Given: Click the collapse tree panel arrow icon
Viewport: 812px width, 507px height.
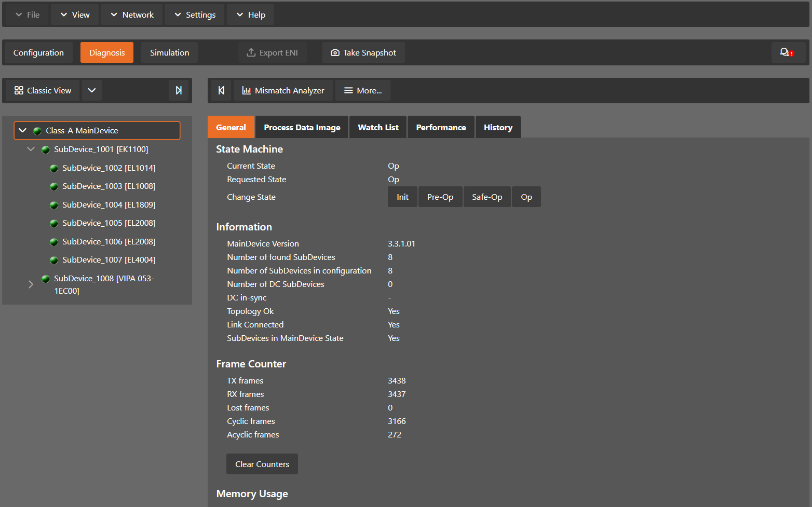Looking at the screenshot, I should pos(179,90).
